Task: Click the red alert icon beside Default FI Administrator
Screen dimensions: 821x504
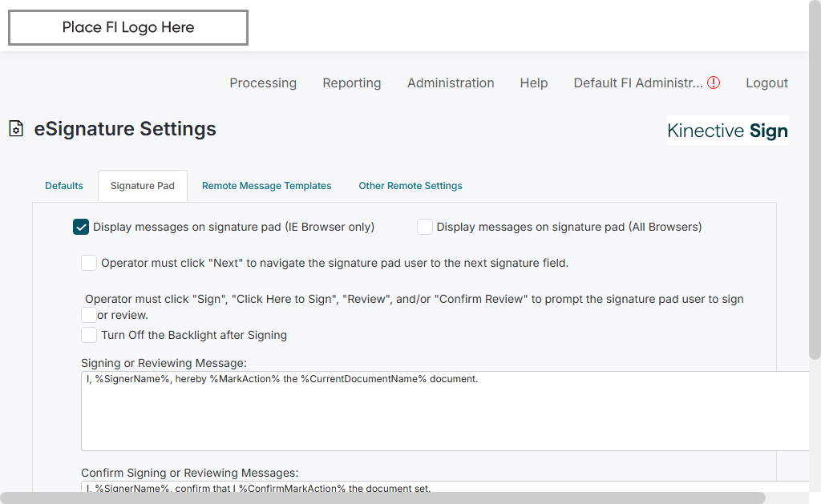Action: (x=714, y=83)
